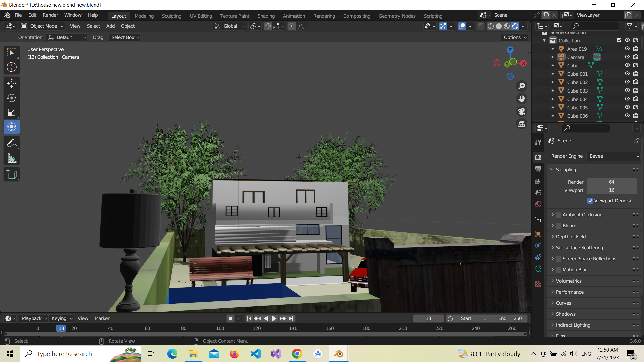Open the World properties tab
This screenshot has width=644, height=362.
coord(538,204)
